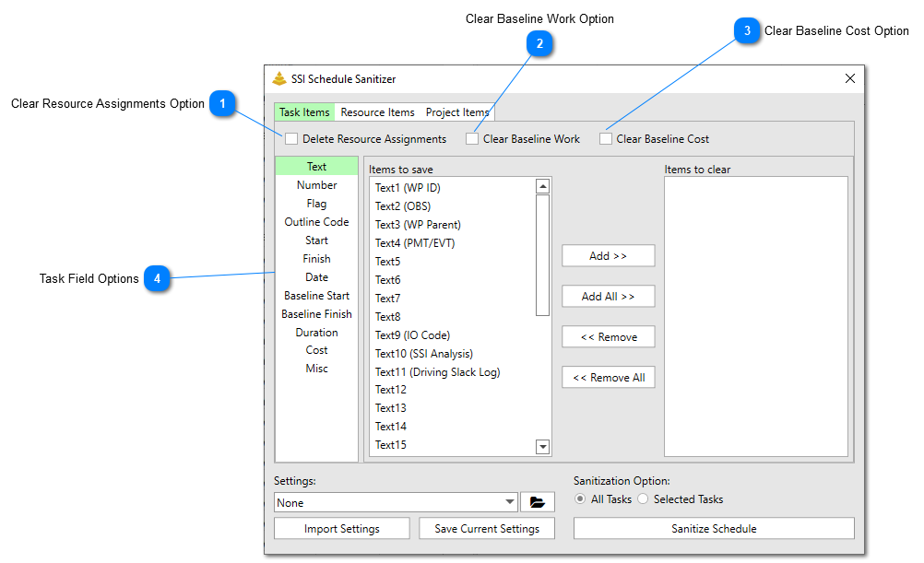Check the Clear Baseline Cost option
Viewport: 924px width, 563px height.
click(606, 139)
